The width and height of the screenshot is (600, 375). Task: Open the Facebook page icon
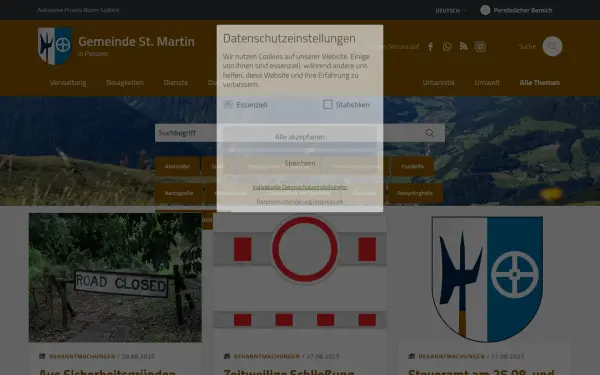[x=430, y=47]
